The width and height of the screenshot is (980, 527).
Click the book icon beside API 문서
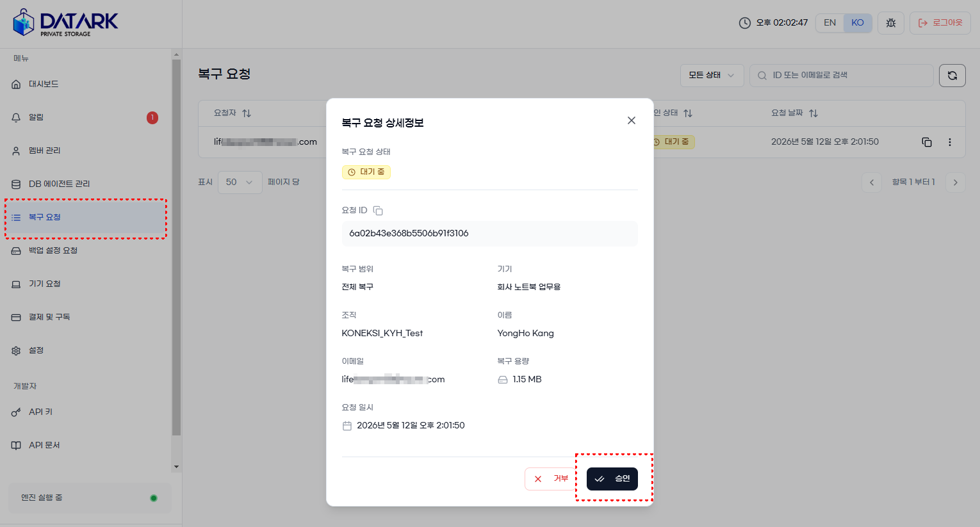coord(16,446)
